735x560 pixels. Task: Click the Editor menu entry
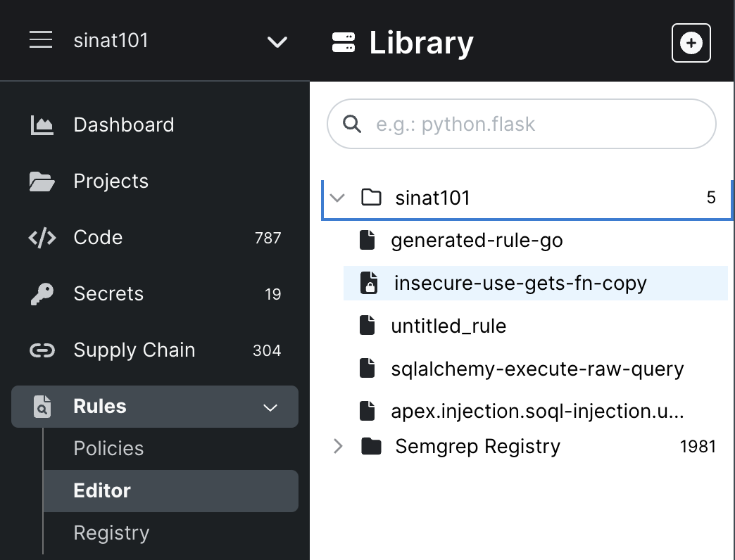pyautogui.click(x=102, y=490)
